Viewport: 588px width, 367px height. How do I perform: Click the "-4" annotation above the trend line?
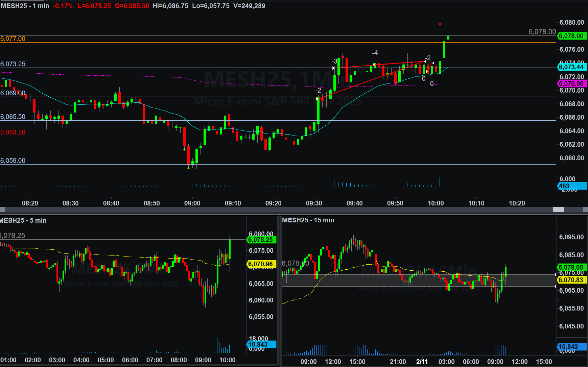pyautogui.click(x=375, y=53)
